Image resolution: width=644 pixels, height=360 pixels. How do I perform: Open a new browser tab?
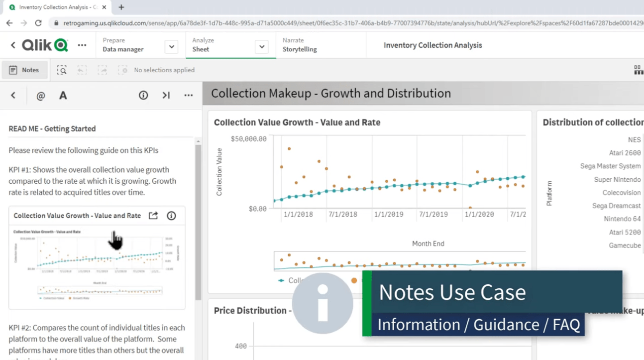121,7
